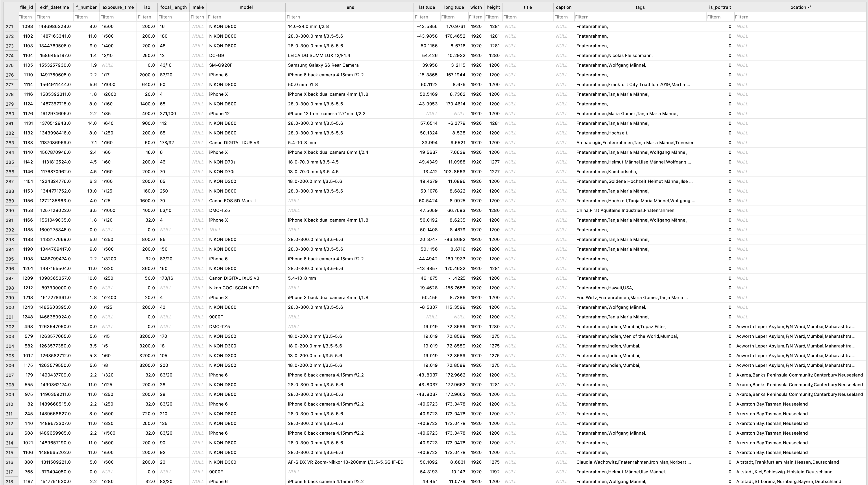
Task: Sort by the focal_length column header
Action: tap(173, 7)
